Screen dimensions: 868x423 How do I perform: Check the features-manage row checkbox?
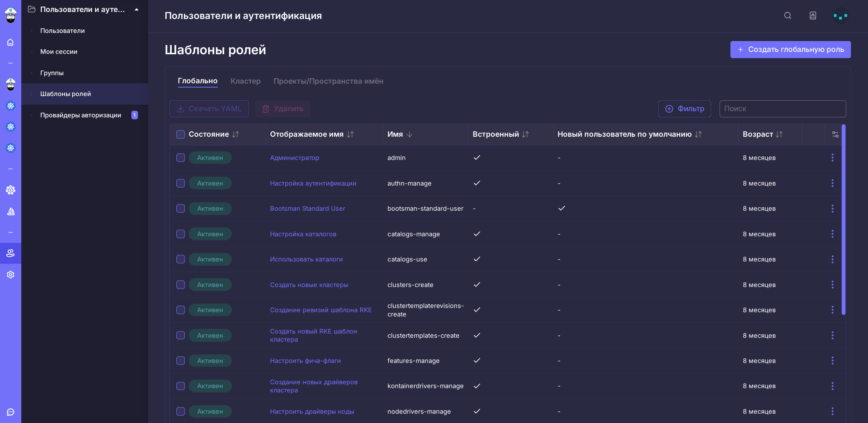(181, 361)
